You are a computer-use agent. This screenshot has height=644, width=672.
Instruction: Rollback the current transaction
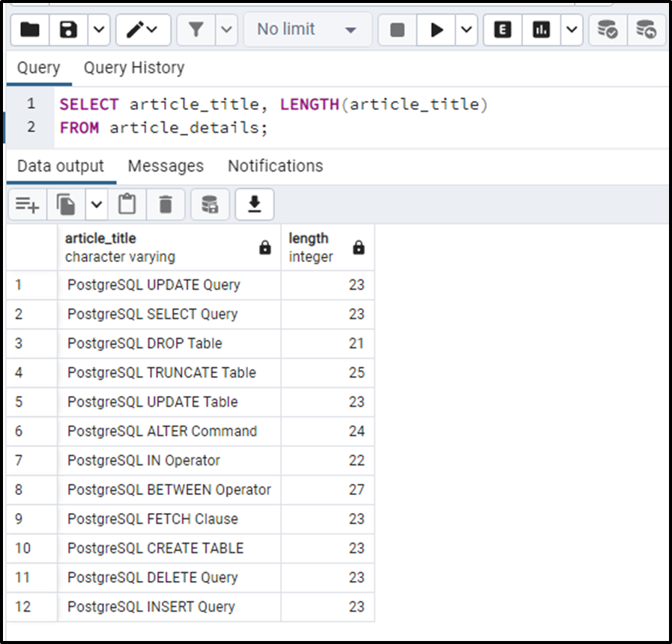(646, 30)
